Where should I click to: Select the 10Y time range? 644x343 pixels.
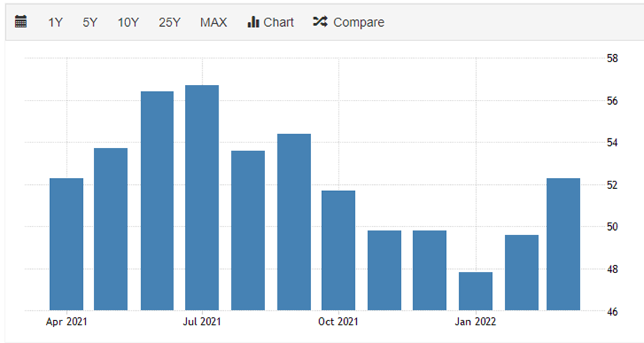[128, 22]
